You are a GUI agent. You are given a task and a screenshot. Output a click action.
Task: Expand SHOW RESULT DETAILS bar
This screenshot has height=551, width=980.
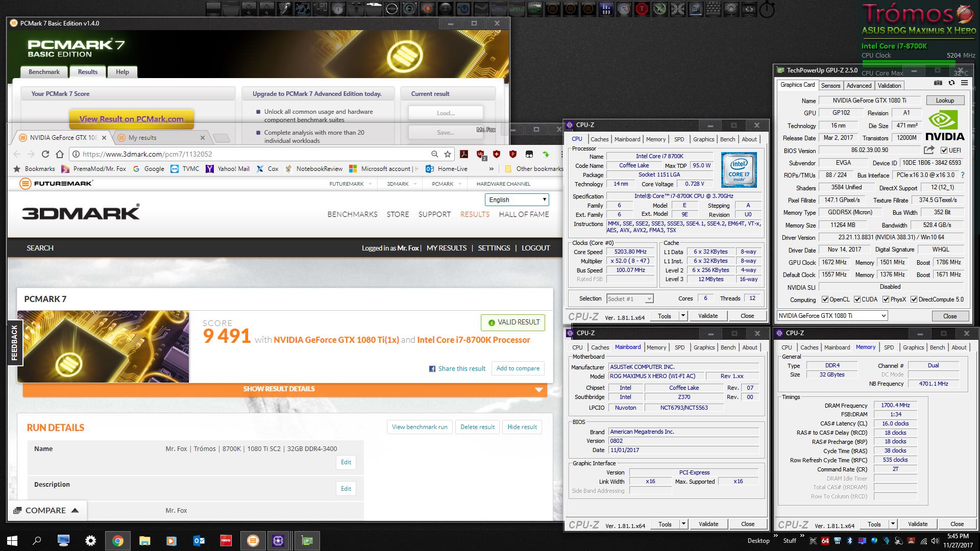tap(285, 389)
